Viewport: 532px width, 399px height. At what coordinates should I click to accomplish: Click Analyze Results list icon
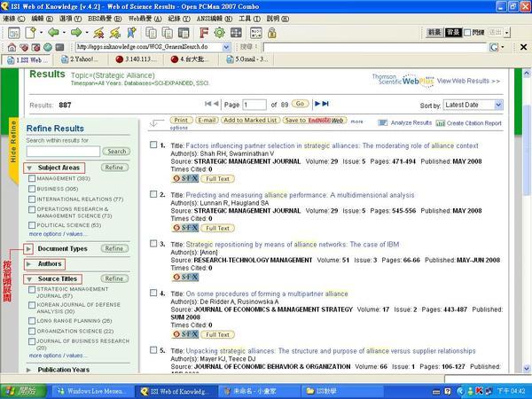click(x=383, y=123)
